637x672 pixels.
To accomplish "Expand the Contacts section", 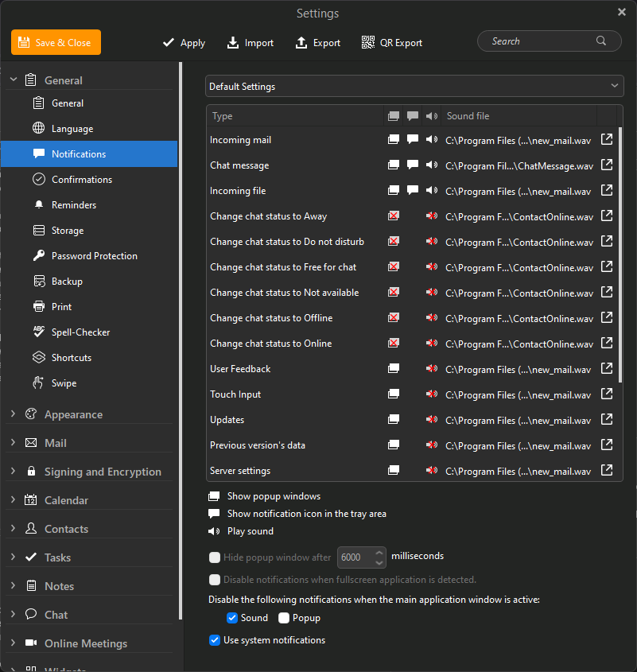I will click(x=14, y=528).
